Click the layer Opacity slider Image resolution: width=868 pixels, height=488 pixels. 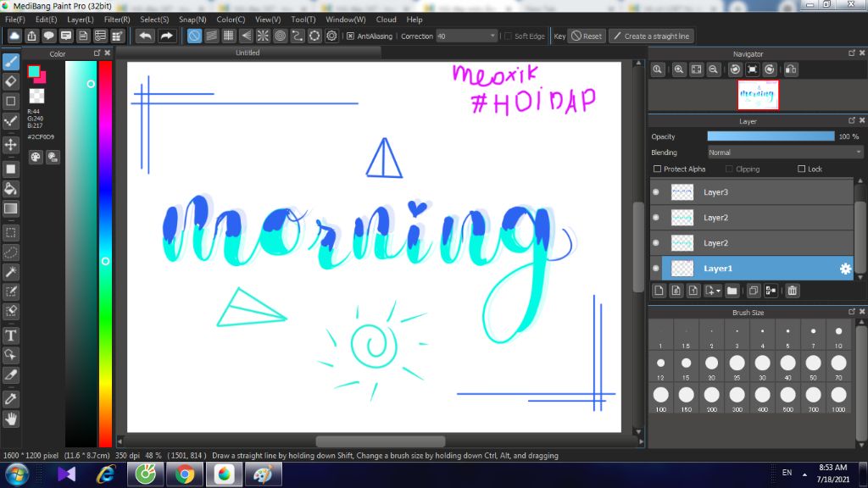pyautogui.click(x=771, y=136)
